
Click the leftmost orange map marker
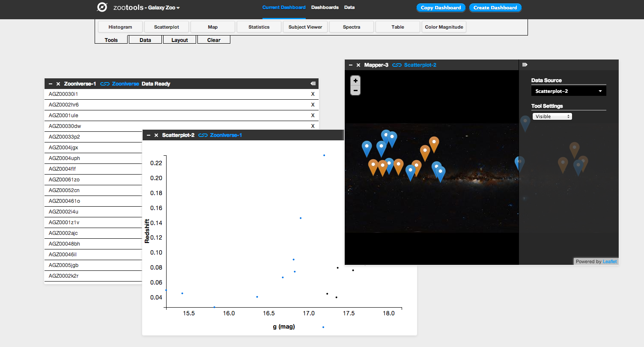coord(373,167)
